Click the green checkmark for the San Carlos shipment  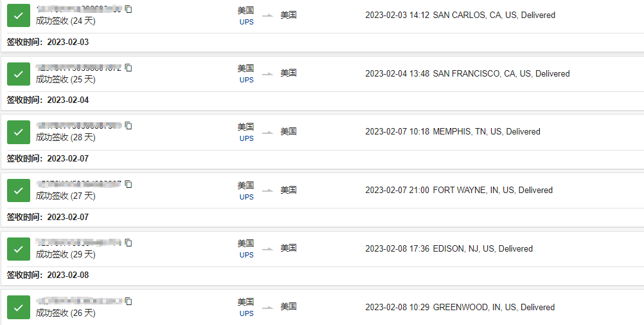click(19, 15)
